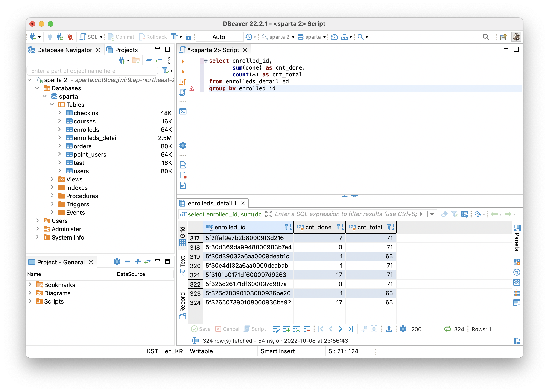The image size is (549, 392).
Task: Toggle the Panels side view
Action: click(x=517, y=238)
